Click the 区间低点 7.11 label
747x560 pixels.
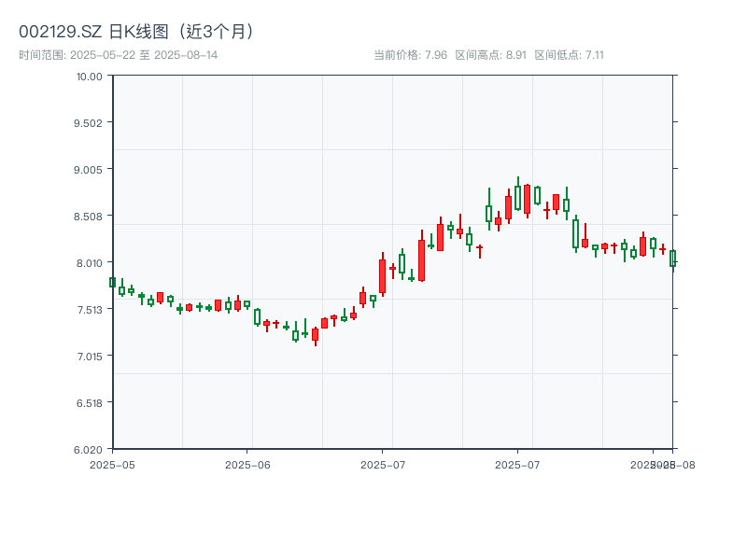pyautogui.click(x=569, y=55)
